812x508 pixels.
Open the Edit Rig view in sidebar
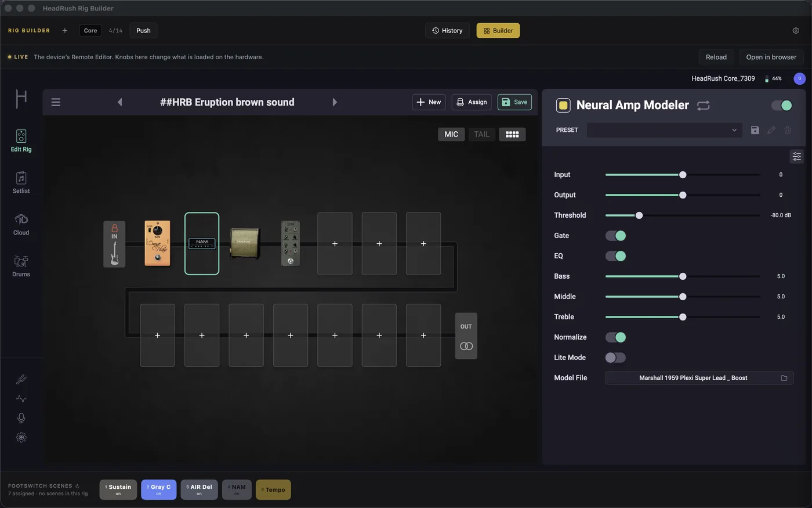21,141
